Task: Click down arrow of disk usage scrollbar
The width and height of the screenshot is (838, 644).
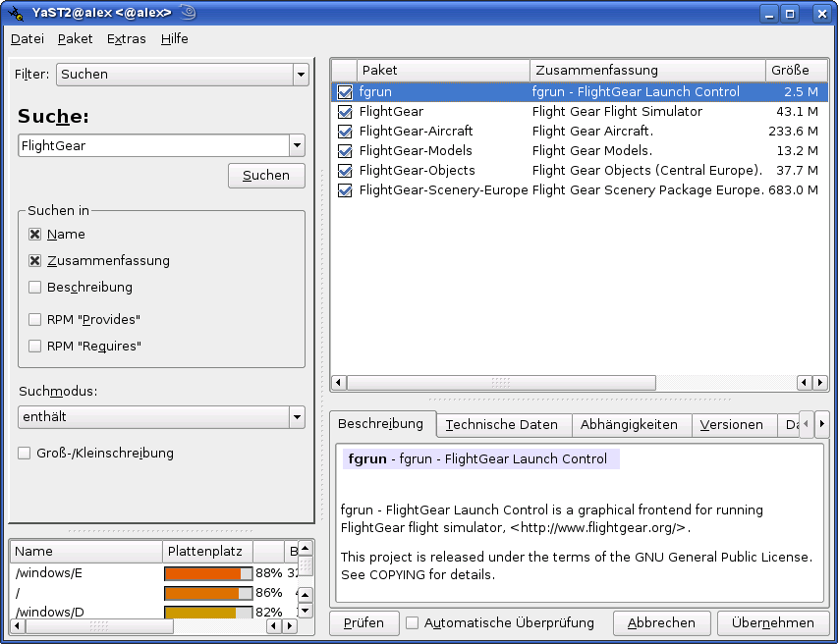Action: [x=305, y=611]
